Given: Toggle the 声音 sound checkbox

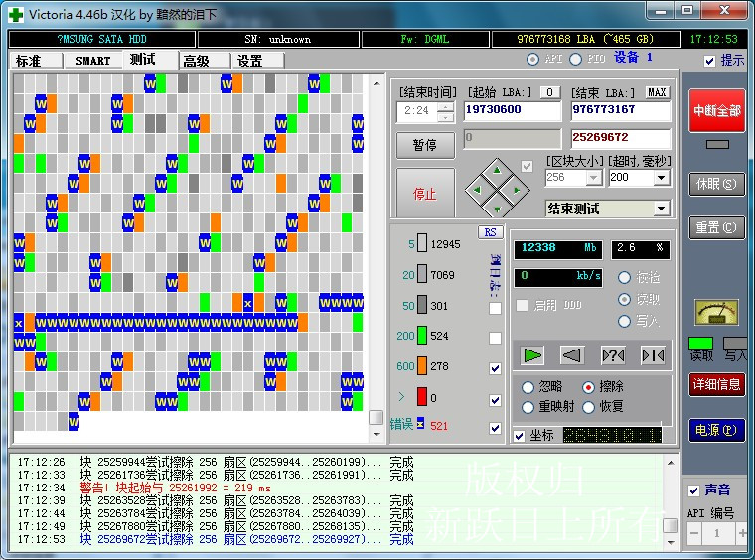Looking at the screenshot, I should pos(693,490).
